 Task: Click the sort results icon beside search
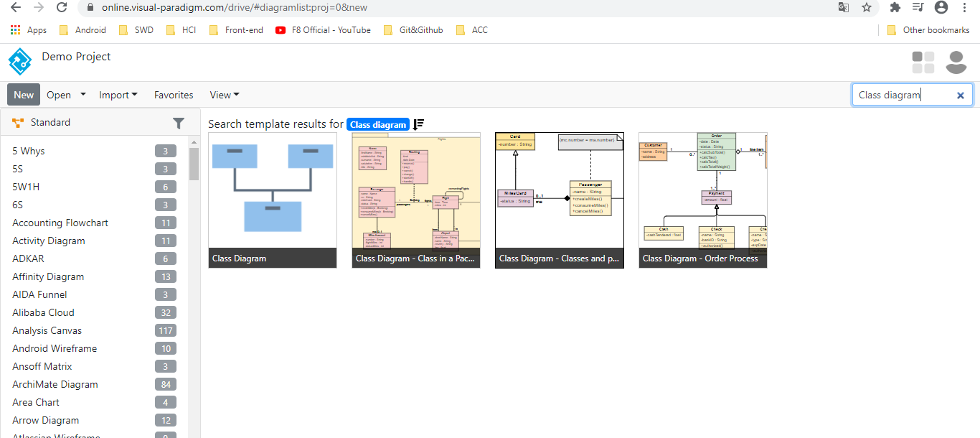pos(419,124)
